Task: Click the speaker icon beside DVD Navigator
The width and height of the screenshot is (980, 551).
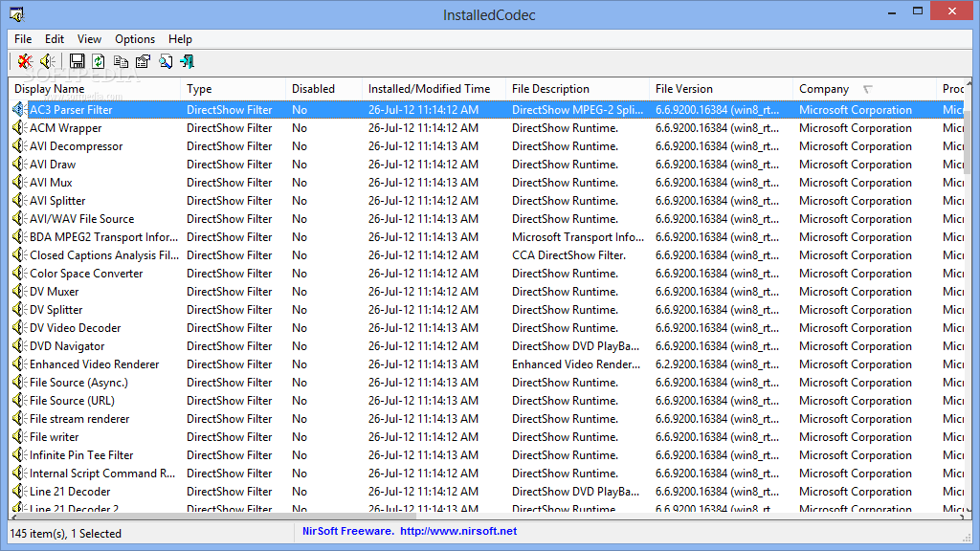Action: point(19,345)
